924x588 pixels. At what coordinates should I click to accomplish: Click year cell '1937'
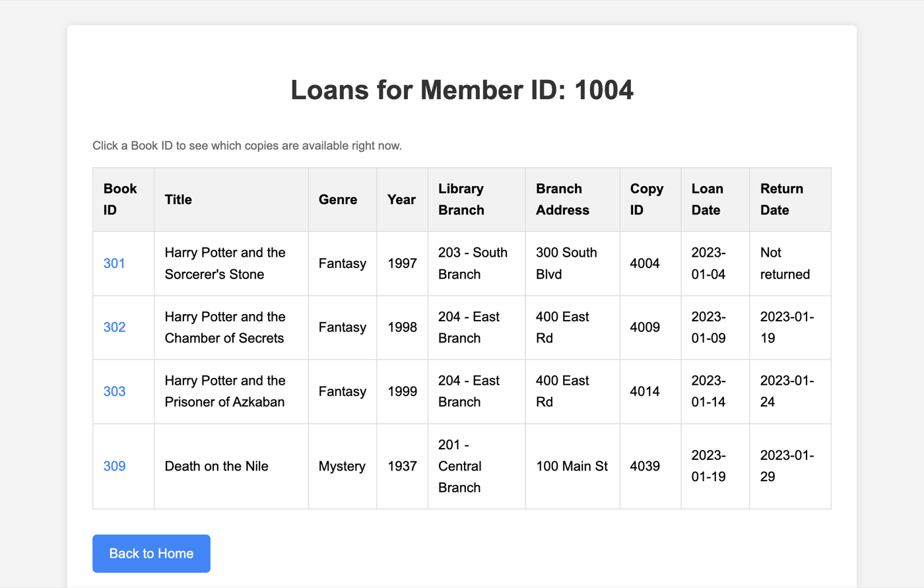403,466
